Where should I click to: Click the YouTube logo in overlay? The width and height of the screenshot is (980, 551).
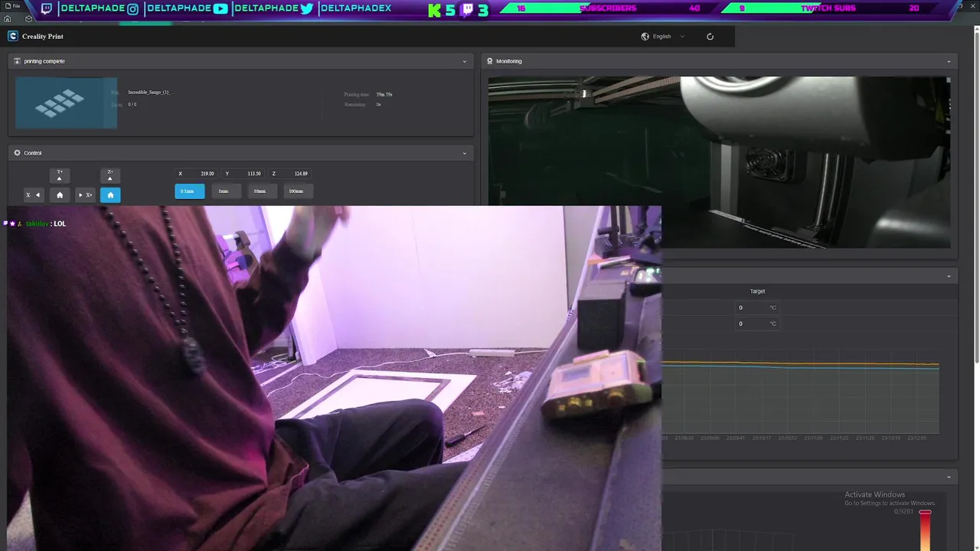(220, 8)
